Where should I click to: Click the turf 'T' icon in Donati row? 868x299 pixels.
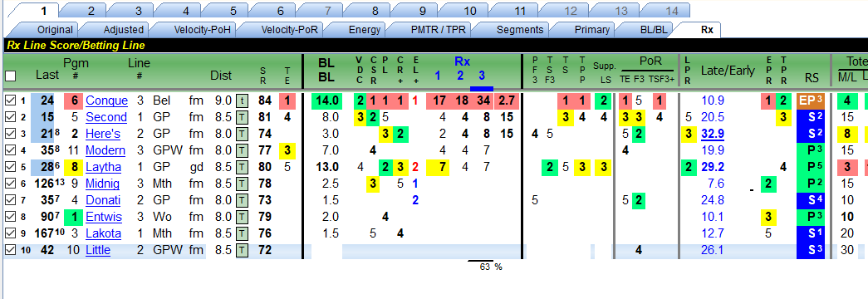242,200
